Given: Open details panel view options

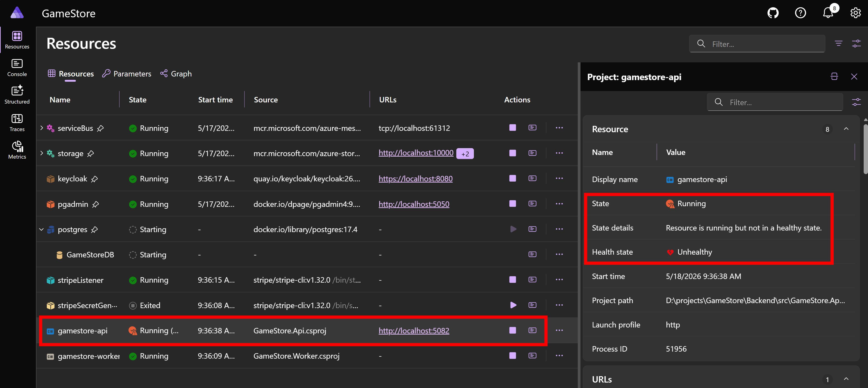Looking at the screenshot, I should 856,102.
